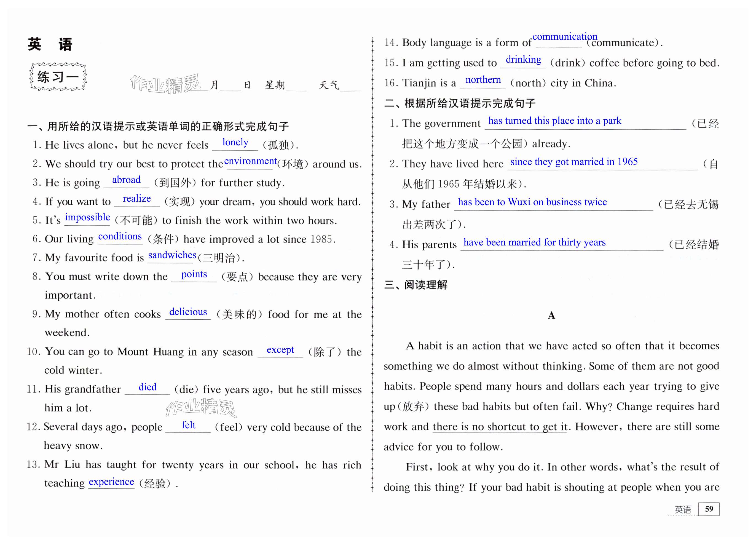Click 'have been married for thirty years' answer
The image size is (756, 545).
coord(534,242)
